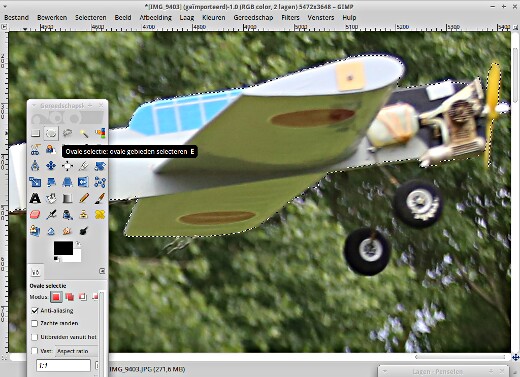Click the black foreground color swatch
520x377 pixels.
63,248
